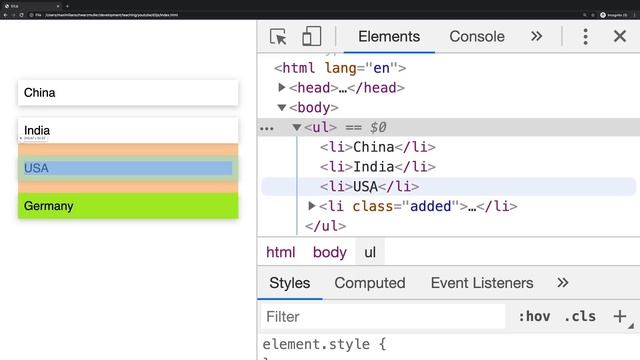
Task: Focus the styles Filter input
Action: coord(383,317)
